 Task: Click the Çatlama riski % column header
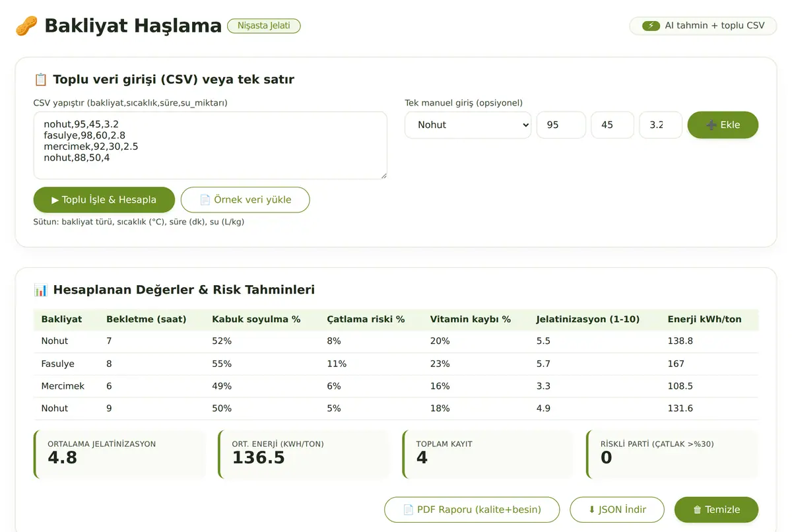(366, 319)
